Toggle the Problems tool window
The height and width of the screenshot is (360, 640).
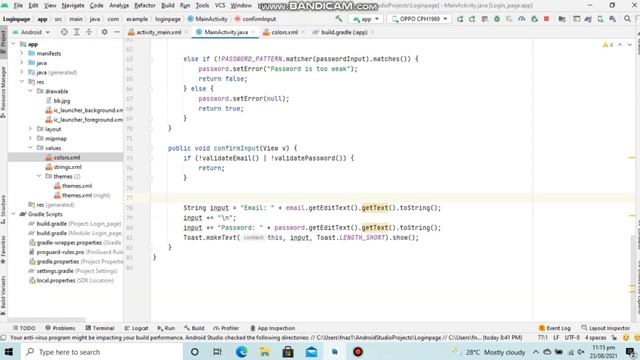[60, 328]
